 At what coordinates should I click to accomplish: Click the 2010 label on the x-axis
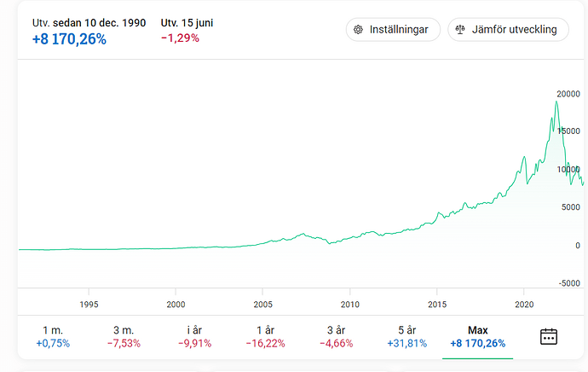349,304
